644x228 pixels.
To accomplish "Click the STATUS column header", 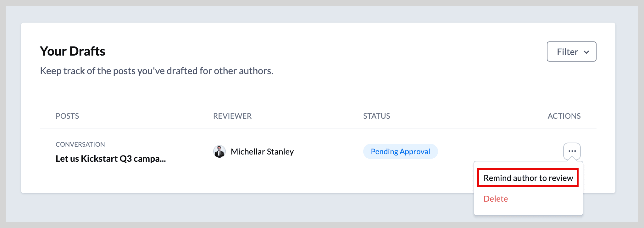I will coord(376,116).
